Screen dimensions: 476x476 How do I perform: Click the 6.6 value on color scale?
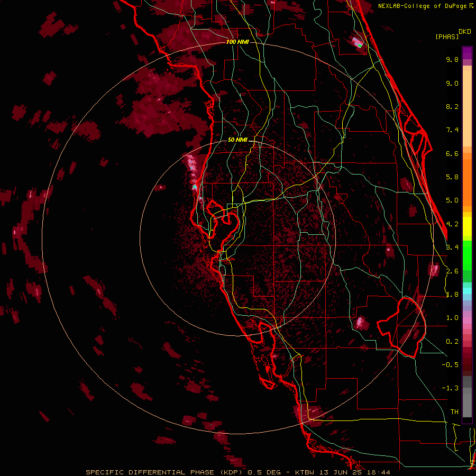click(452, 153)
